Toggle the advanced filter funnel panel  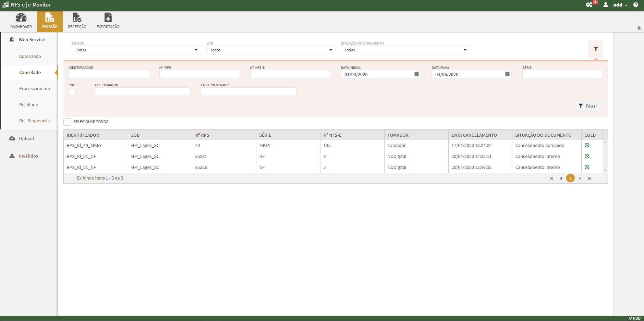[x=596, y=49]
